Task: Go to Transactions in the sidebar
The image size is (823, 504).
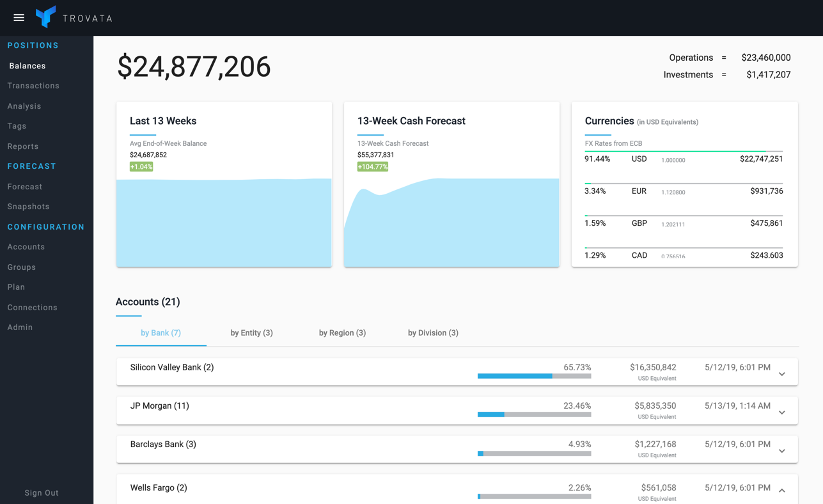Action: (33, 86)
